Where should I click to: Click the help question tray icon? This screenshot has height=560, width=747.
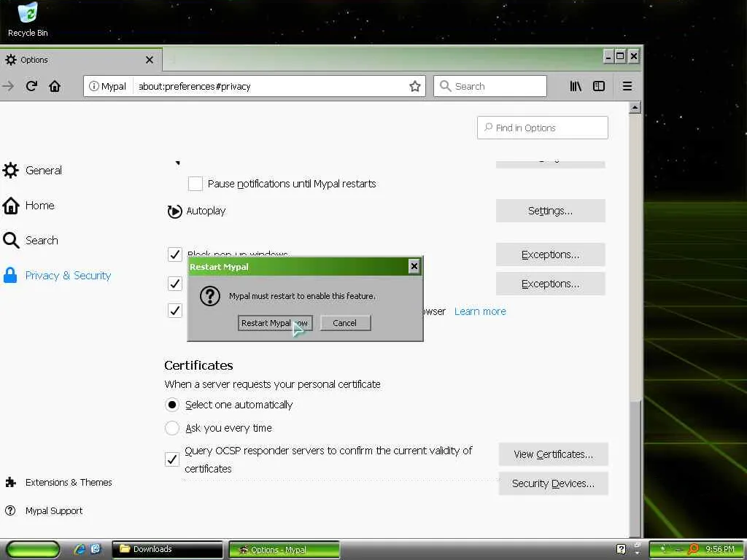pos(621,549)
